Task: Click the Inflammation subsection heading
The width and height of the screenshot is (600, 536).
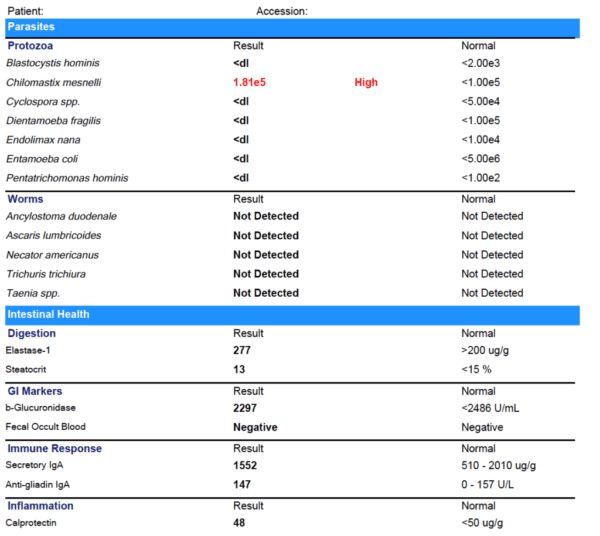Action: (40, 506)
